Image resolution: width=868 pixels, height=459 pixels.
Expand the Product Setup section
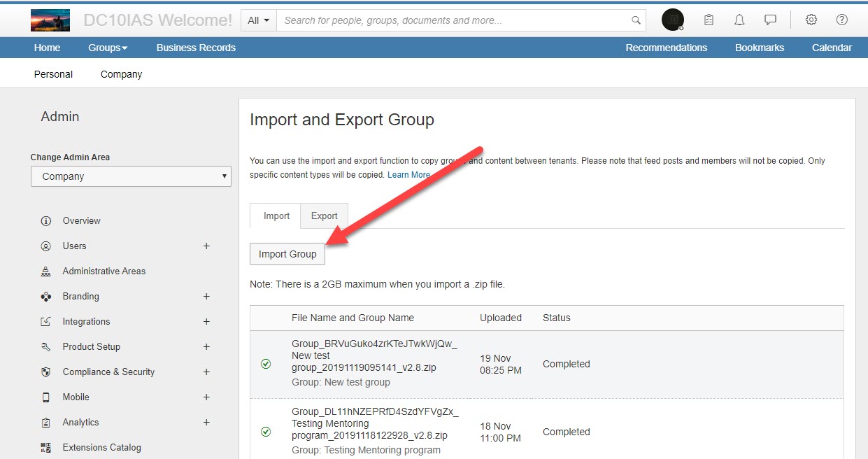pos(206,347)
